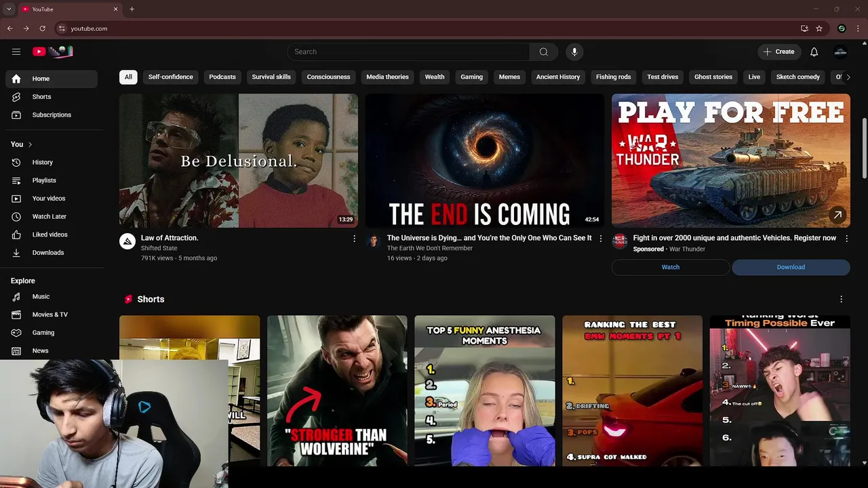868x488 pixels.
Task: Open options for Universe is Dying video
Action: (x=600, y=239)
